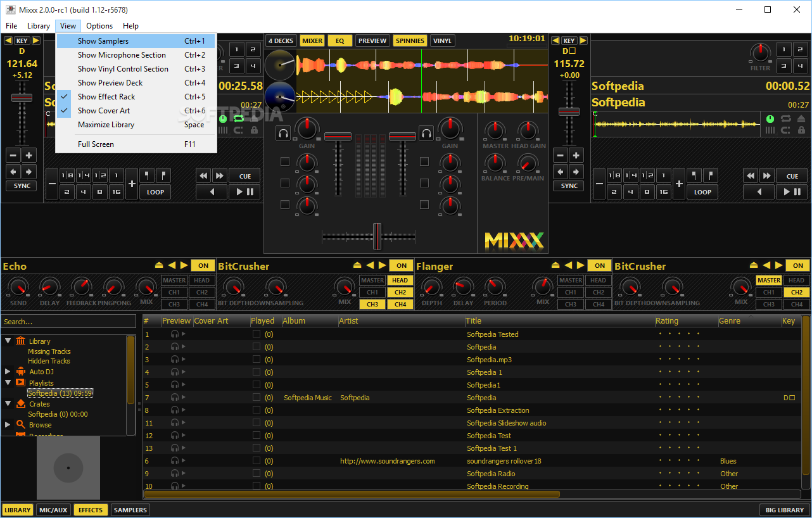
Task: Expand the Auto DJ tree node
Action: [8, 372]
